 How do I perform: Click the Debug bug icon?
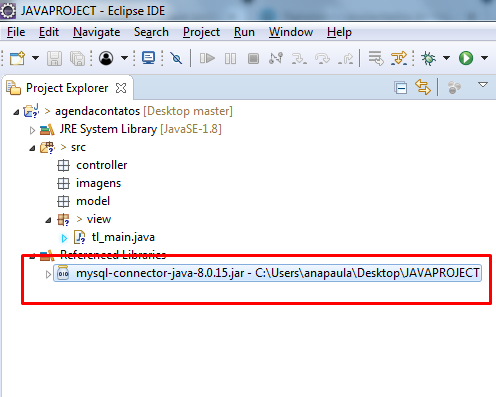pos(429,58)
